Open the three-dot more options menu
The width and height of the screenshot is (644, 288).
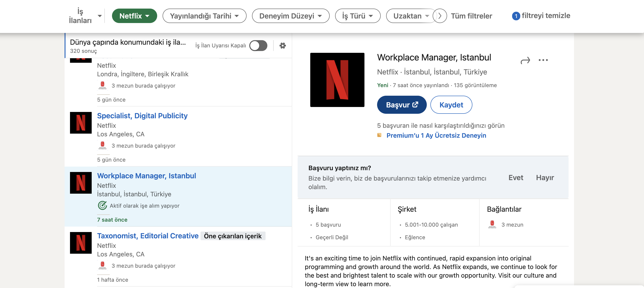[543, 60]
